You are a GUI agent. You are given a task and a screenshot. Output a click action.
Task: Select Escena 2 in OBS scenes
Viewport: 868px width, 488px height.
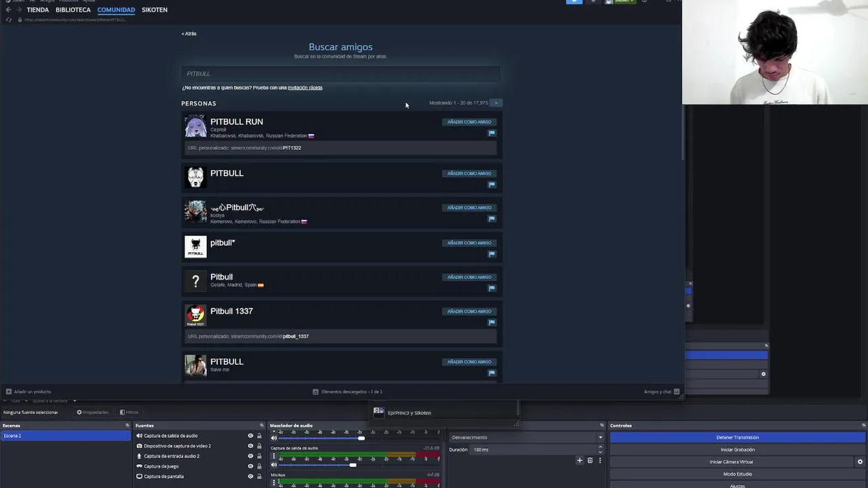tap(65, 436)
